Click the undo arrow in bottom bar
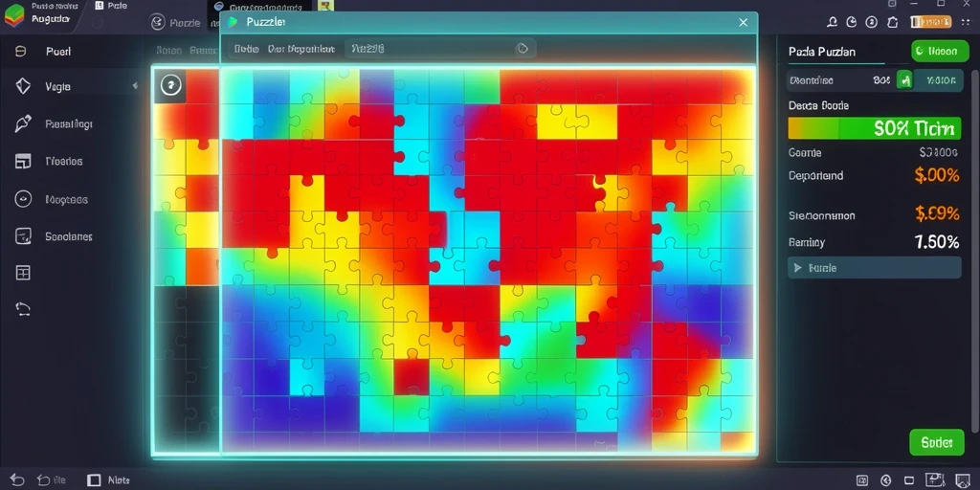 [x=16, y=480]
